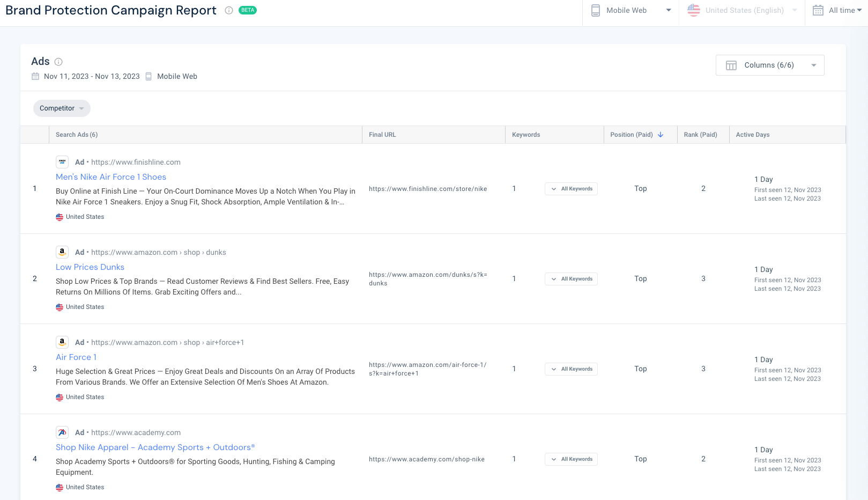Open the All time date range dropdown

(x=837, y=10)
